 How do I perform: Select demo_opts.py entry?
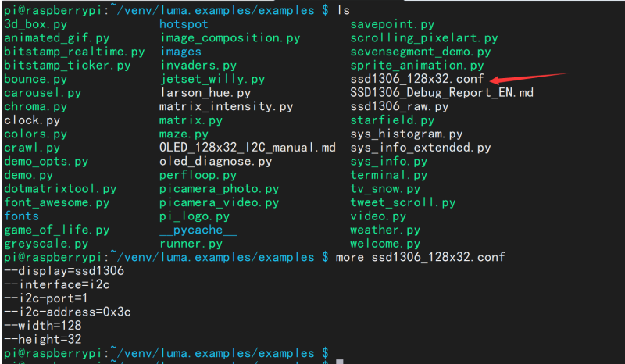coord(46,162)
